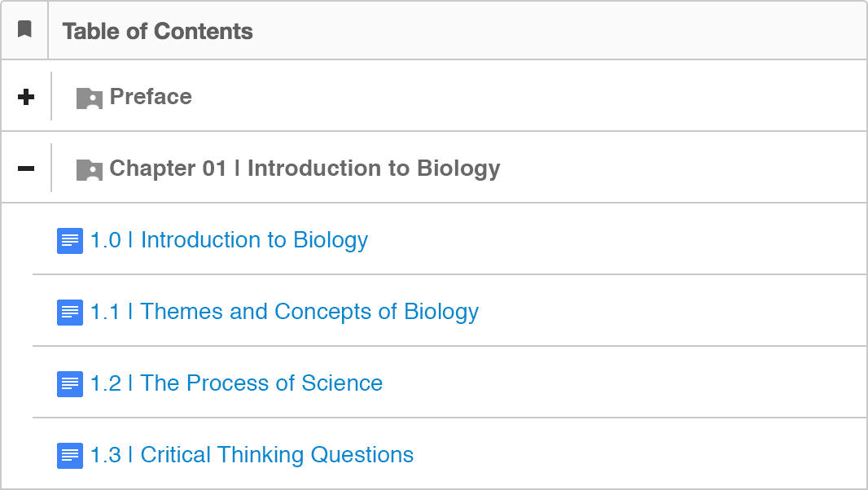The image size is (868, 490).
Task: Click the page icon beside Critical Thinking Questions
Action: (70, 456)
